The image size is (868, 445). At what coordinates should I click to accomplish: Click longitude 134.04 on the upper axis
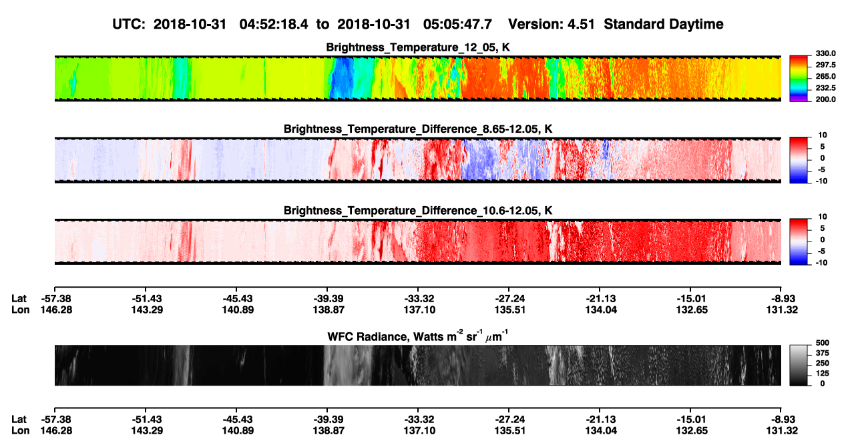pyautogui.click(x=600, y=310)
